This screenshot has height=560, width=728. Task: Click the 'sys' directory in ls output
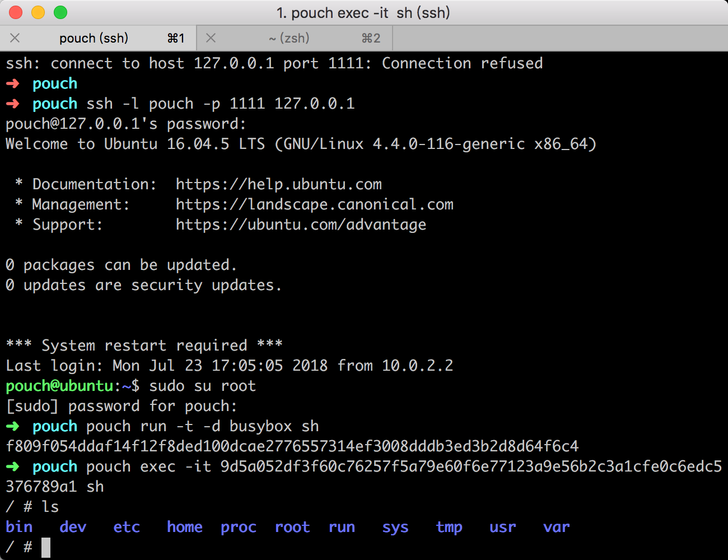coord(395,527)
